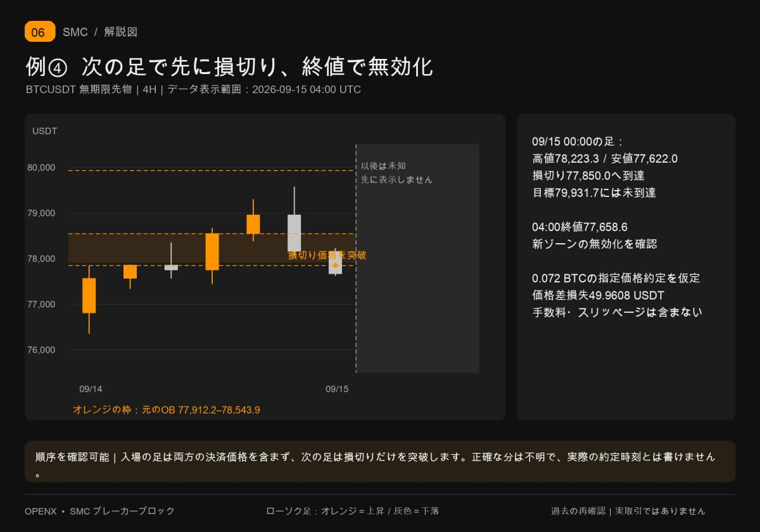This screenshot has height=532, width=760.
Task: Click the line 手数料・スリッページは含まない
Action: point(617,312)
